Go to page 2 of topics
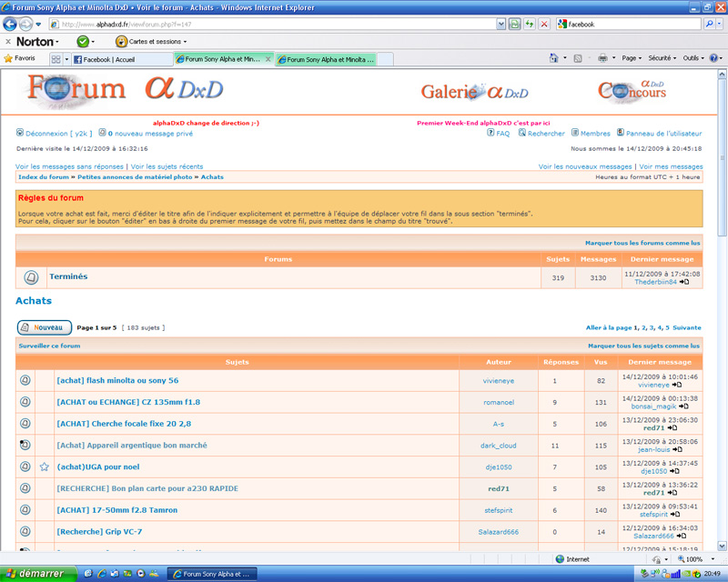The height and width of the screenshot is (582, 728). click(642, 327)
